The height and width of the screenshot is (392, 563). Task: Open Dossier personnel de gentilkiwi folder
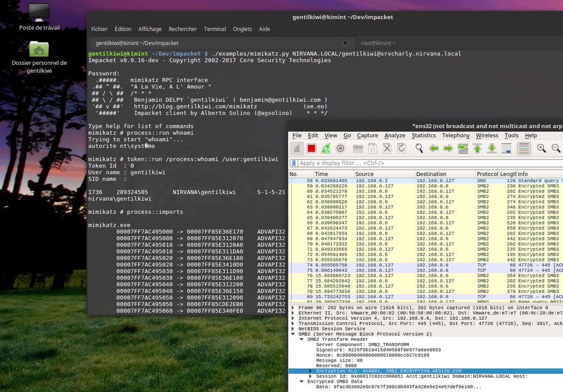[x=39, y=57]
